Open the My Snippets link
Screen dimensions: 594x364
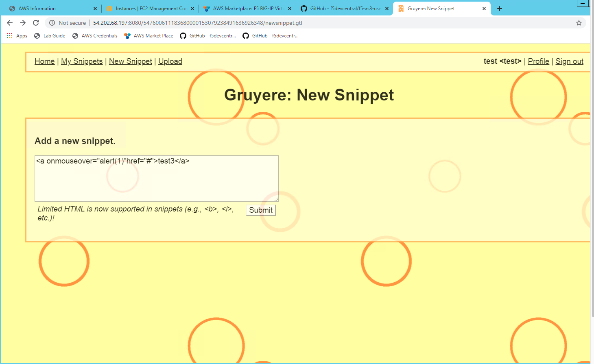[x=82, y=61]
